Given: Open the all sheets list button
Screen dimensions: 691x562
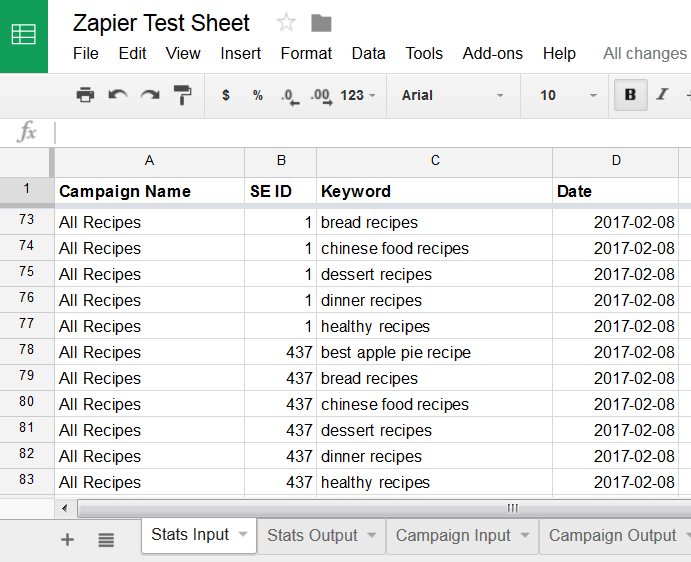Looking at the screenshot, I should [x=106, y=540].
